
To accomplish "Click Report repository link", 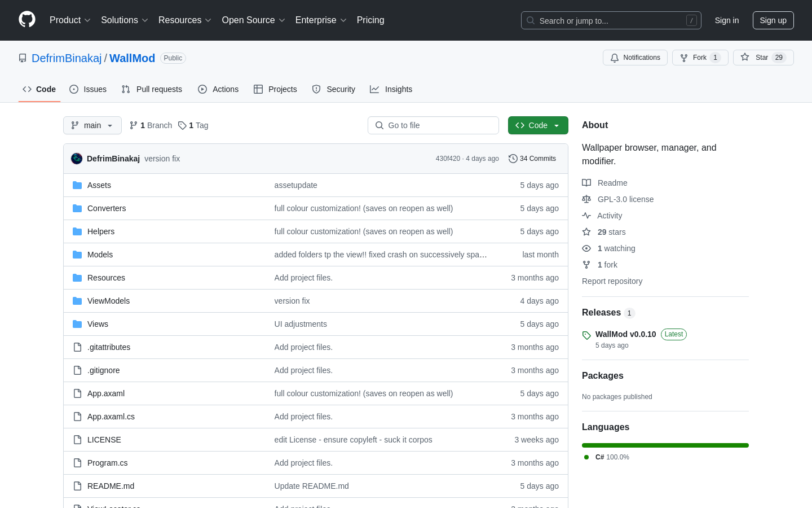I will tap(612, 281).
